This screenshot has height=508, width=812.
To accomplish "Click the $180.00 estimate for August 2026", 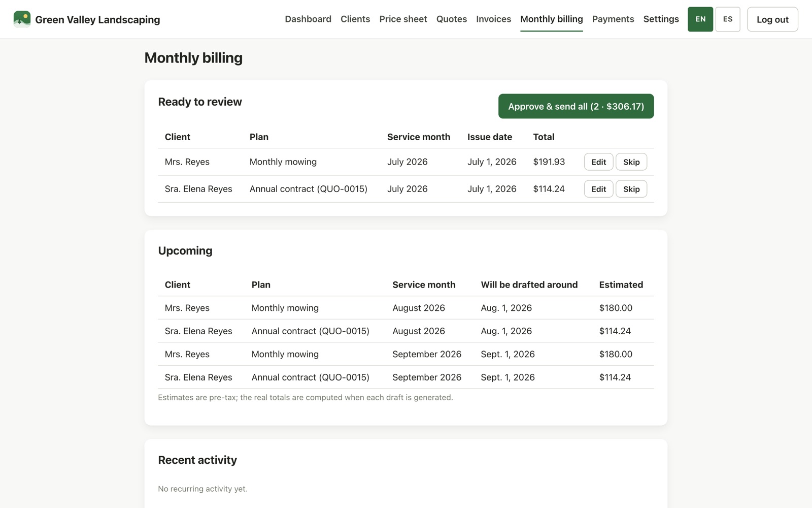I will click(616, 308).
